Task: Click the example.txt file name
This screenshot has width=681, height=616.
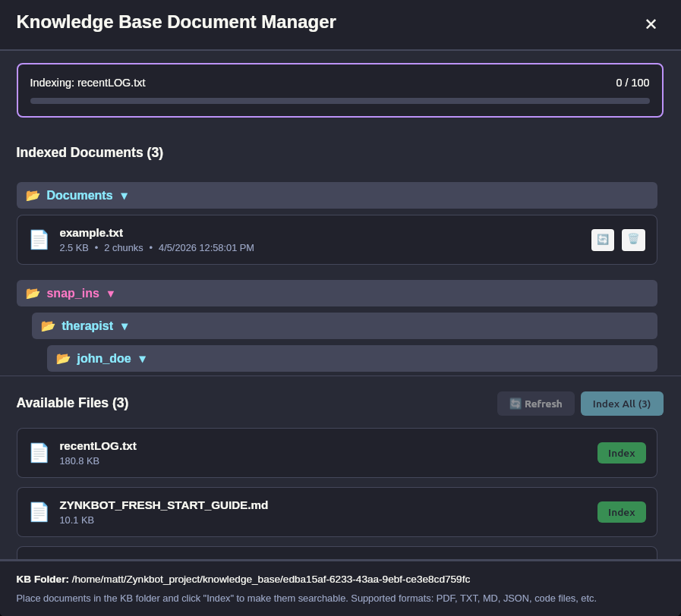Action: click(x=91, y=233)
